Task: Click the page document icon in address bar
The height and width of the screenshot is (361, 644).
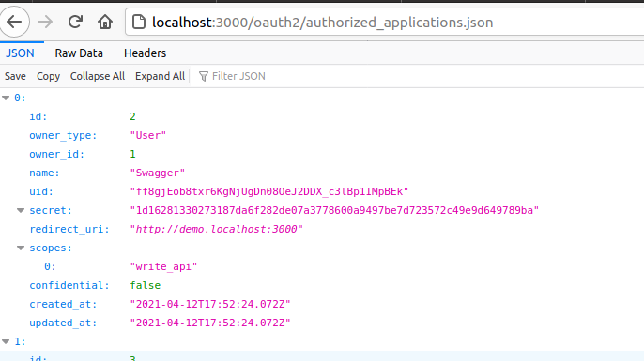Action: (x=139, y=22)
